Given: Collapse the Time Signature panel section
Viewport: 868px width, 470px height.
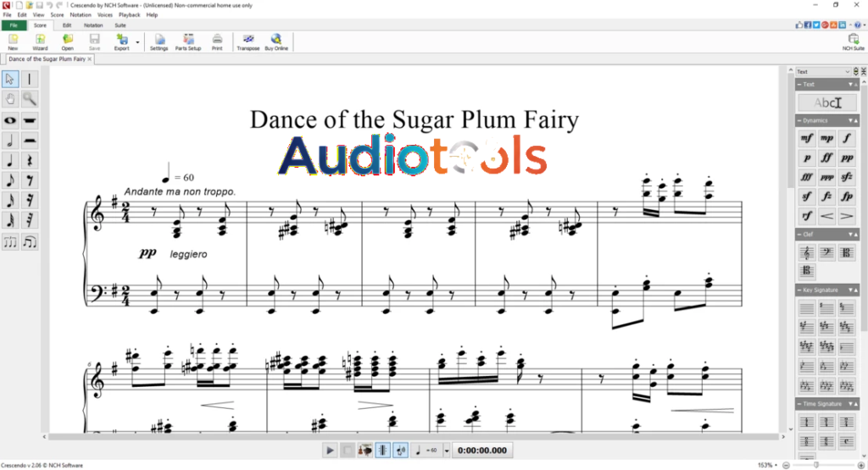Looking at the screenshot, I should tap(799, 404).
